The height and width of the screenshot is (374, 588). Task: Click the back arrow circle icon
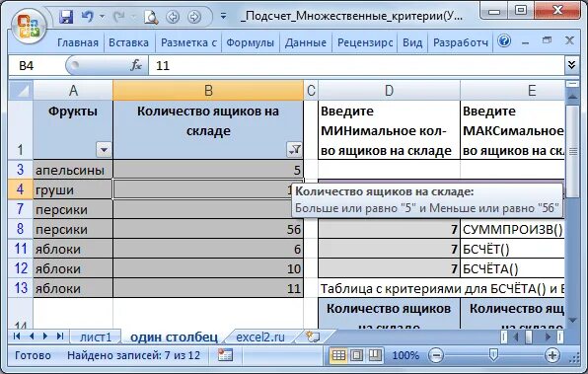(x=173, y=17)
